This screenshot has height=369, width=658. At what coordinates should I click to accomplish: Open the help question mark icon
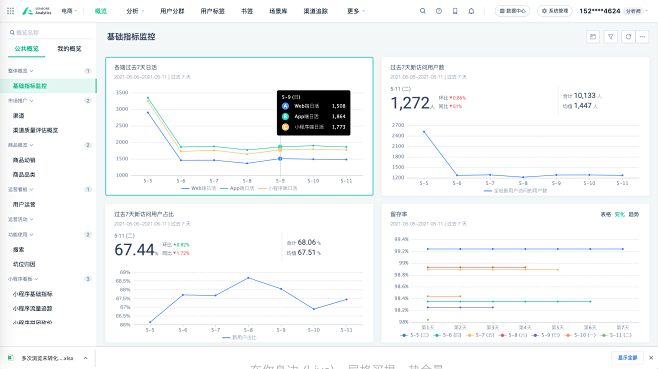[x=439, y=11]
